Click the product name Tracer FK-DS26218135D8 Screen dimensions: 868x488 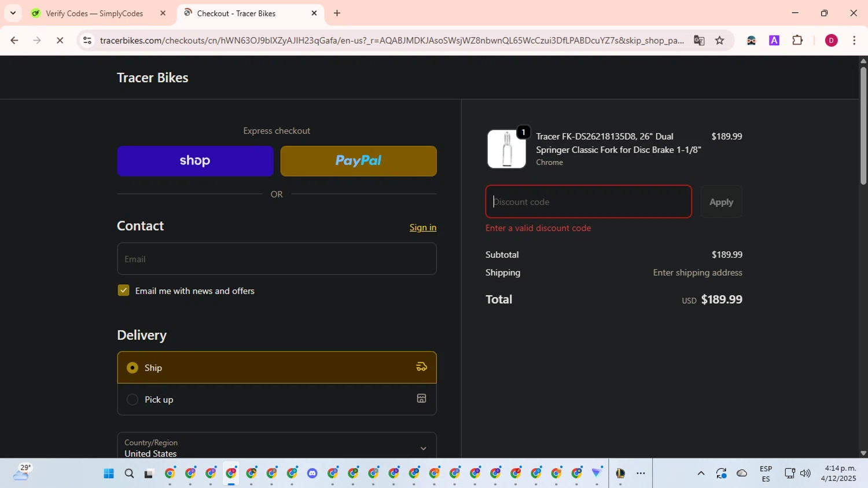pos(619,143)
